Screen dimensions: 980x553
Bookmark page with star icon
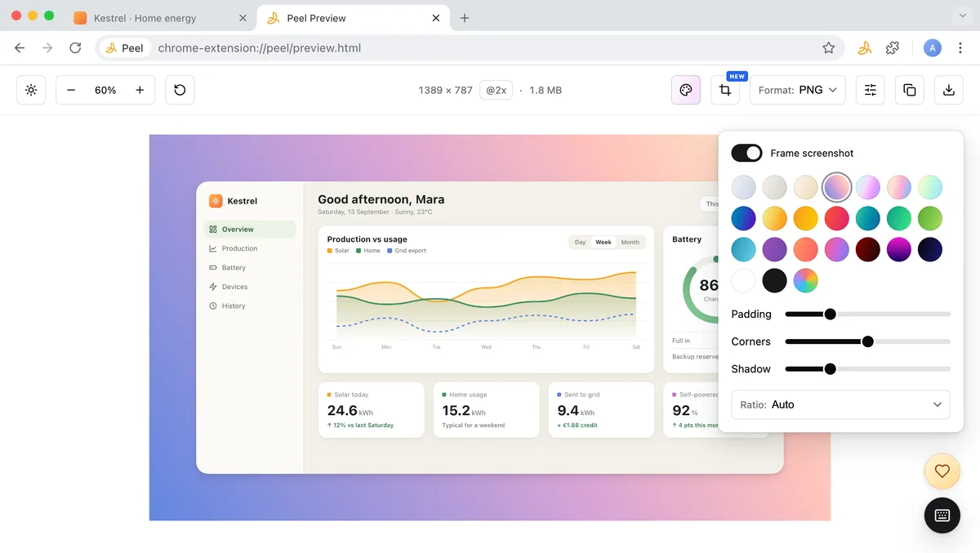[828, 48]
